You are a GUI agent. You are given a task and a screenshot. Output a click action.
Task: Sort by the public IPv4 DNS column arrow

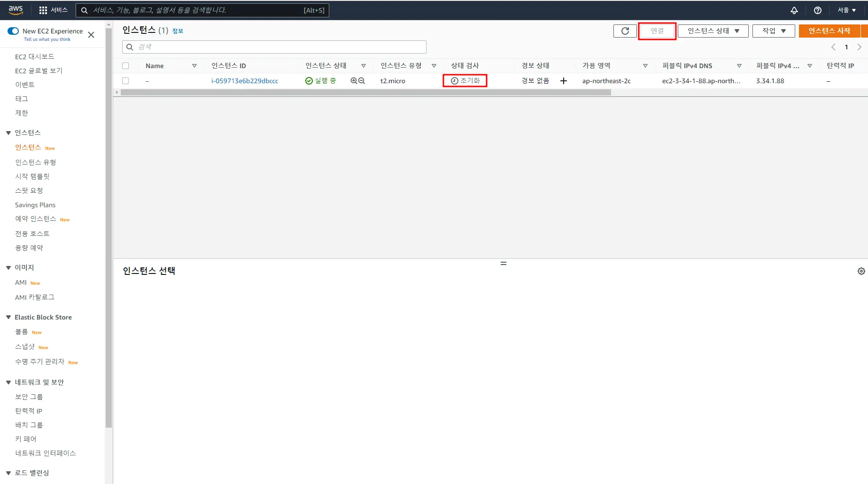[x=739, y=66]
